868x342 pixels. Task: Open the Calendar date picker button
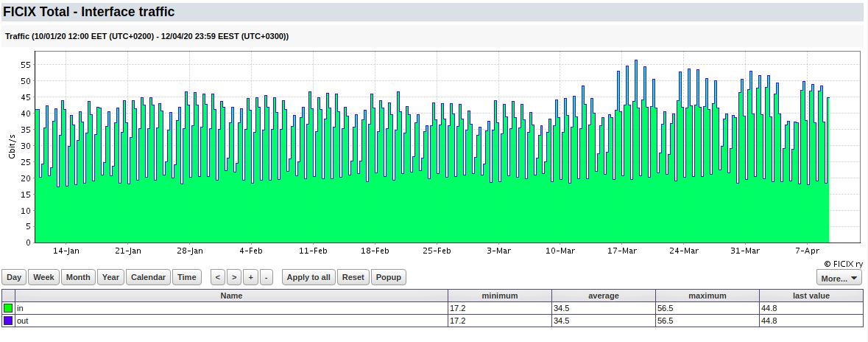coord(149,277)
